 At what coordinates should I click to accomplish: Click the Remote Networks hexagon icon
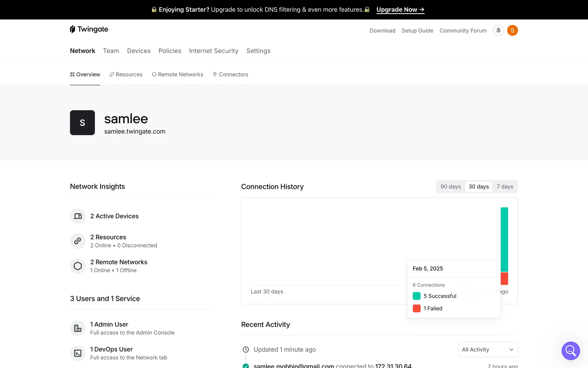point(78,266)
